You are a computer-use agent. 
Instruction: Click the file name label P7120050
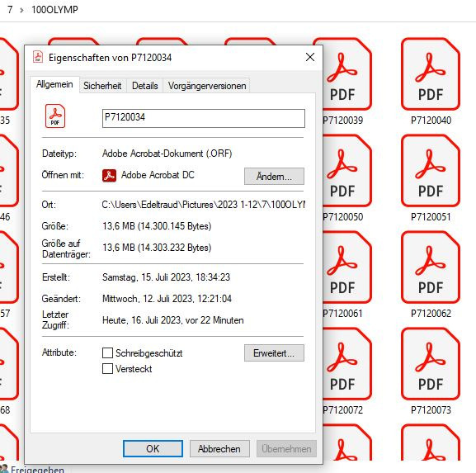point(343,217)
